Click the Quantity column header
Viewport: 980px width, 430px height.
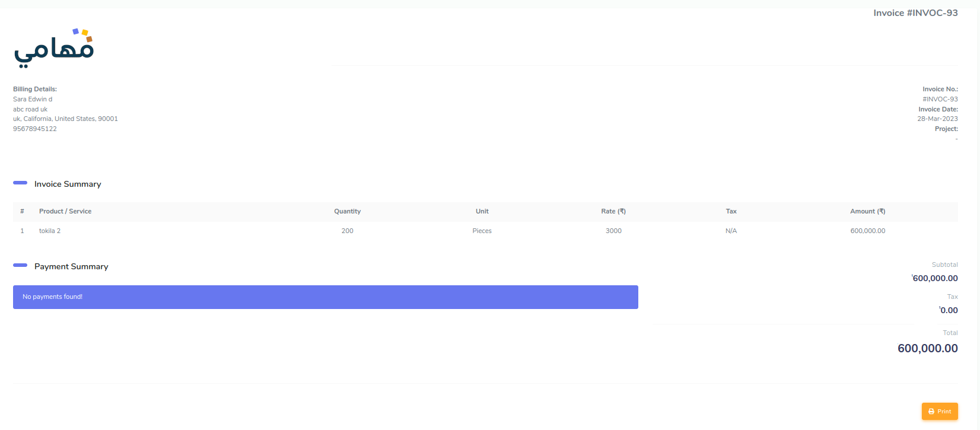[x=347, y=211]
